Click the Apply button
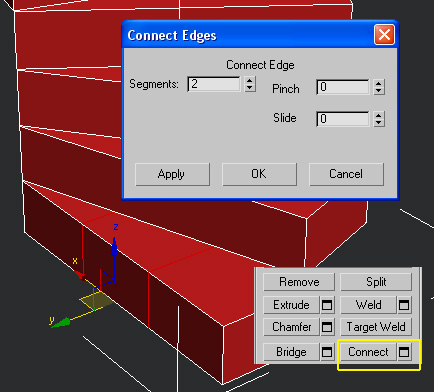Viewport: 434px width, 392px height. point(172,174)
